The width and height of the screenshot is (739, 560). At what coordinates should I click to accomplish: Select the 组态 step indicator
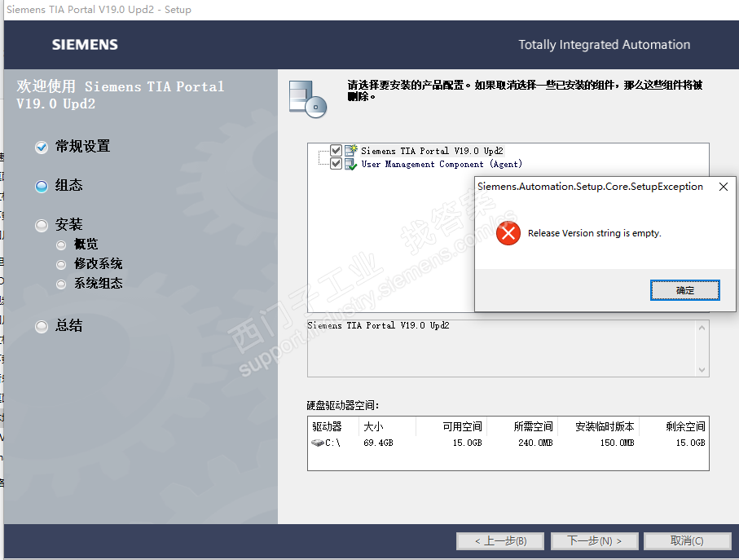tap(42, 186)
